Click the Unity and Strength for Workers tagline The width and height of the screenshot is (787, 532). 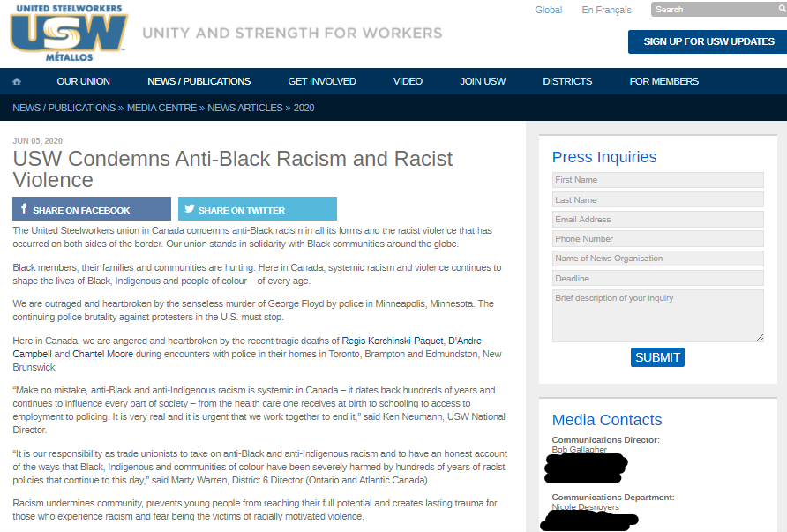pos(292,34)
